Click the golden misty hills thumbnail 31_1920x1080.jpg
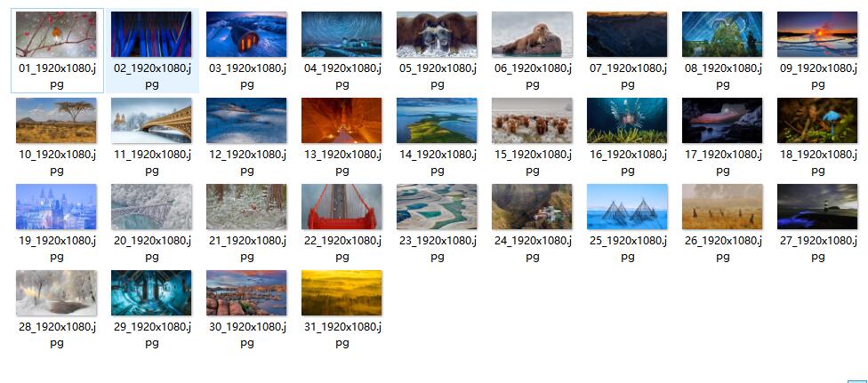868x383 pixels. [x=342, y=292]
